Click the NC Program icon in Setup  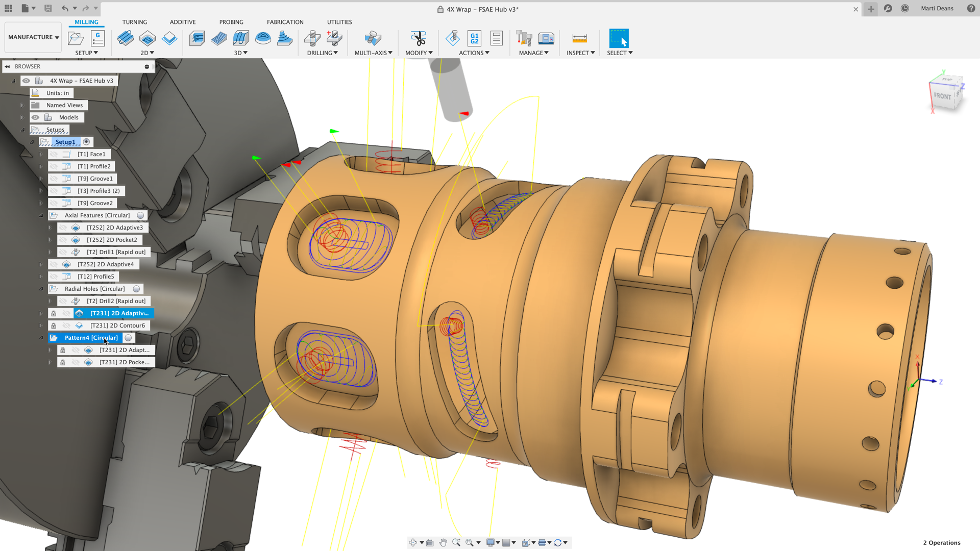click(x=97, y=38)
